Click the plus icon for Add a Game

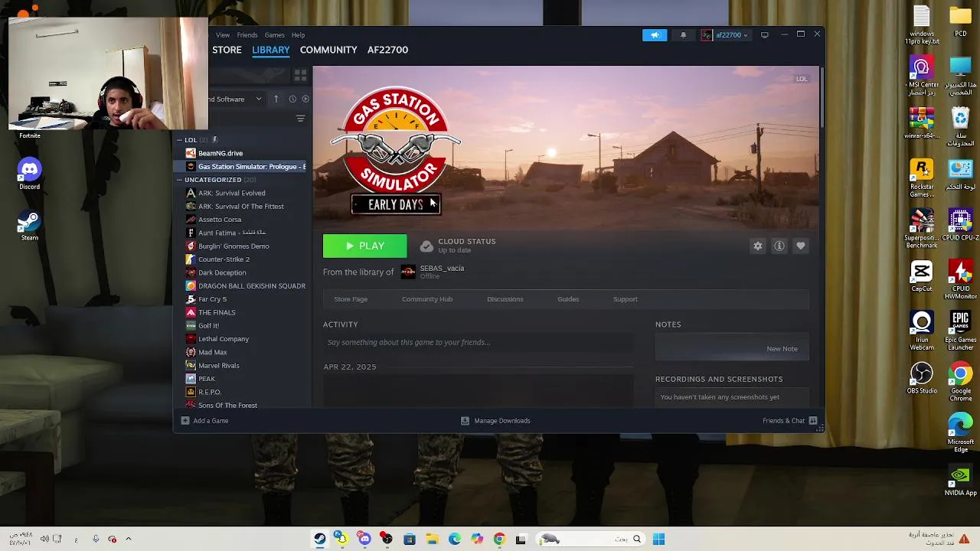[x=185, y=420]
